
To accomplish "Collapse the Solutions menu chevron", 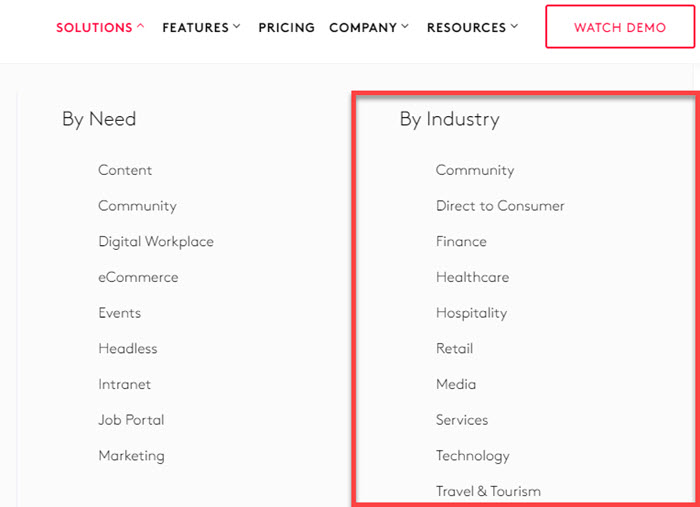I will pos(140,27).
